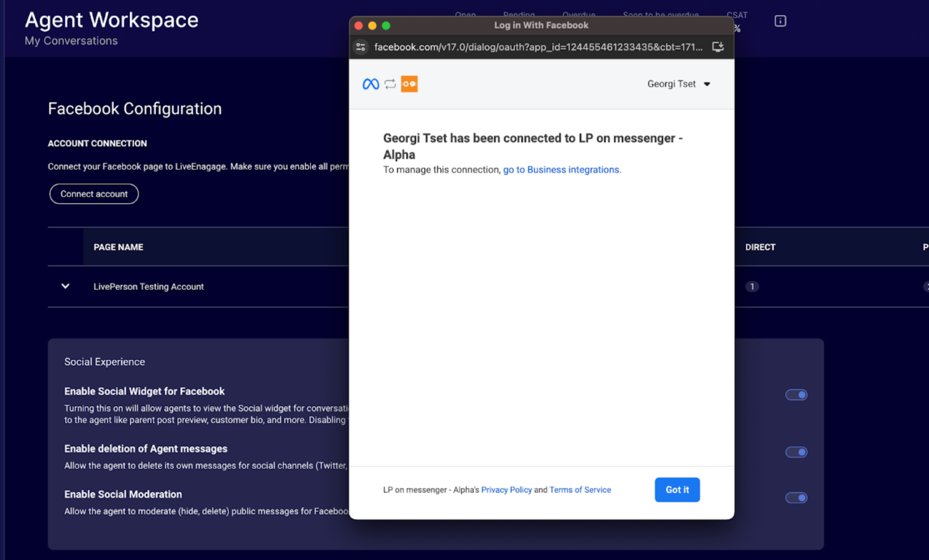Click the PAGE NAME column header
Screen dimensions: 929x560
point(119,247)
